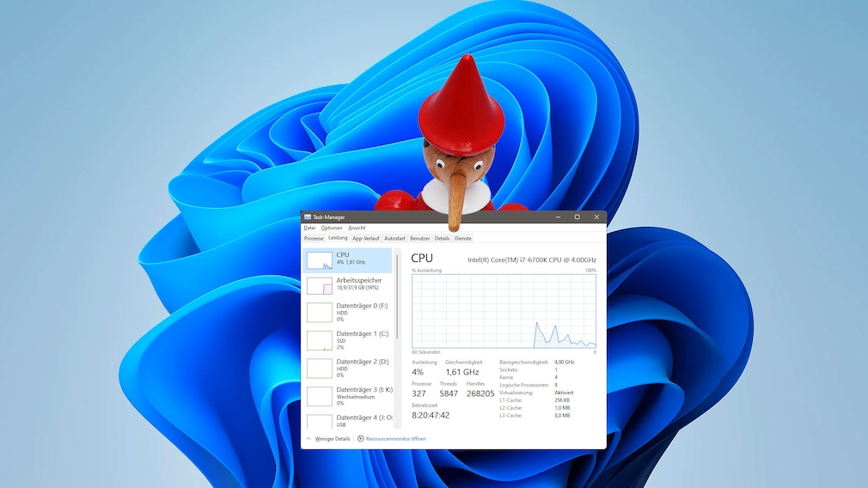The image size is (868, 488).
Task: Select Datenträger 1 (C:) label
Action: tap(363, 333)
